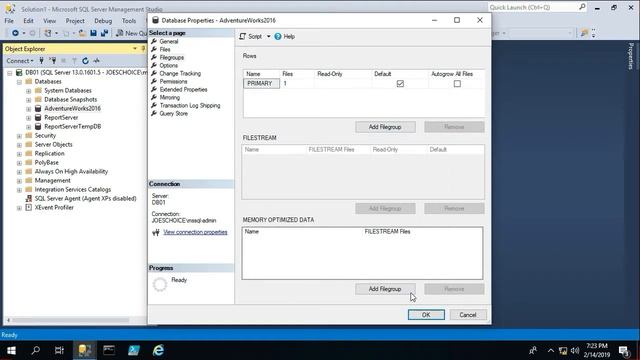Click Add Filegroup under Rows section

click(385, 127)
